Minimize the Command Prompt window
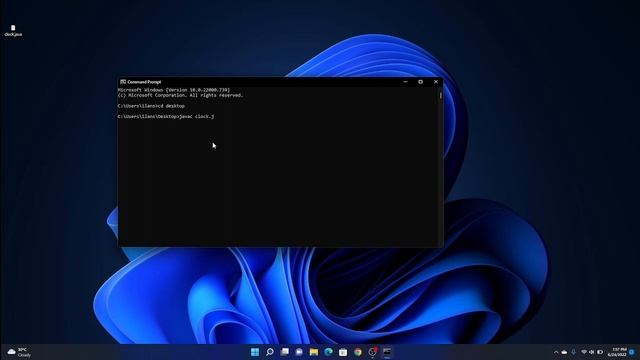 click(405, 82)
